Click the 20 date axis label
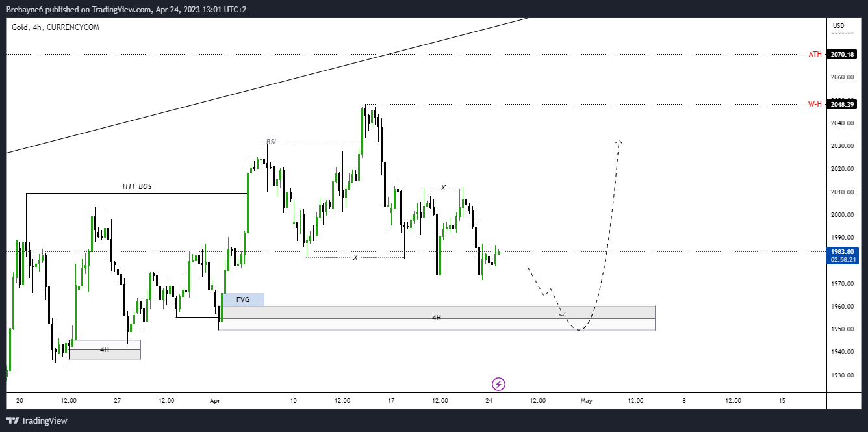 tap(19, 401)
